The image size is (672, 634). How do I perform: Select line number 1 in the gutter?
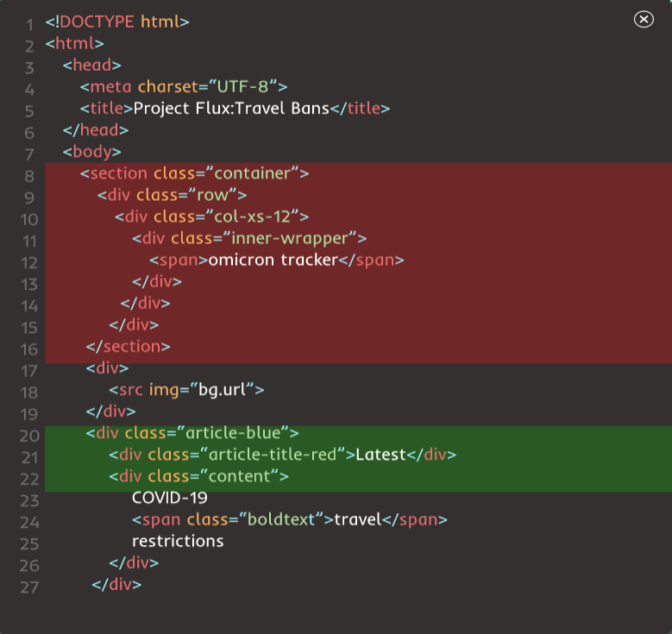pyautogui.click(x=29, y=24)
